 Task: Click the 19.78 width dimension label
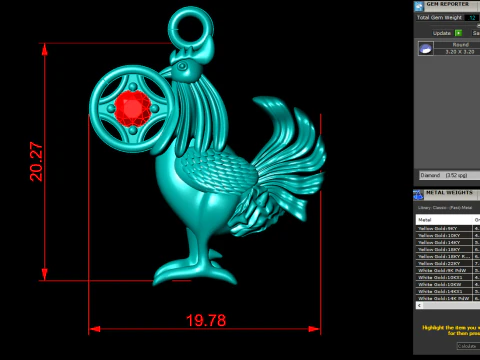click(x=206, y=321)
